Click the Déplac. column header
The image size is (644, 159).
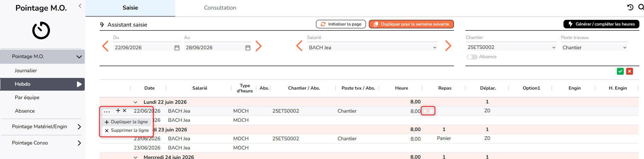click(488, 88)
